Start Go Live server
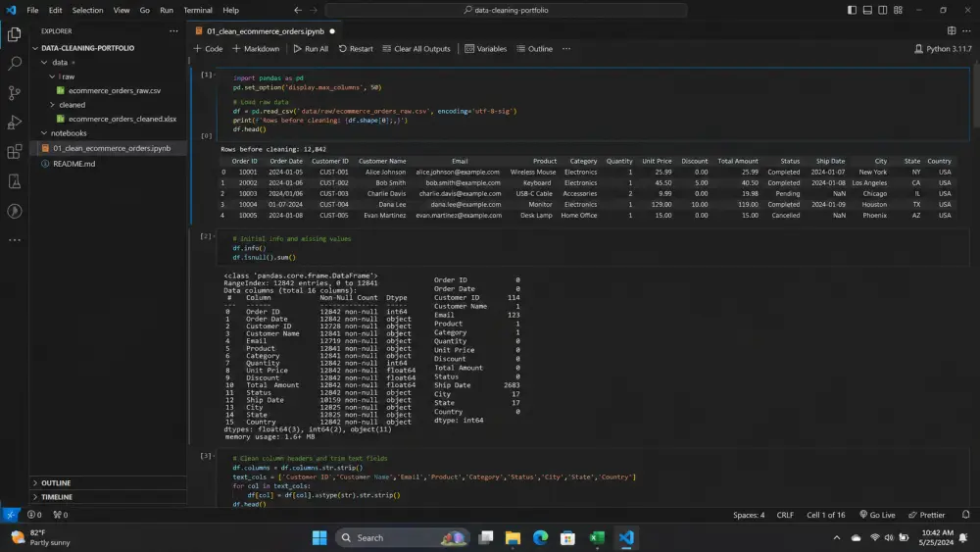 pyautogui.click(x=877, y=515)
